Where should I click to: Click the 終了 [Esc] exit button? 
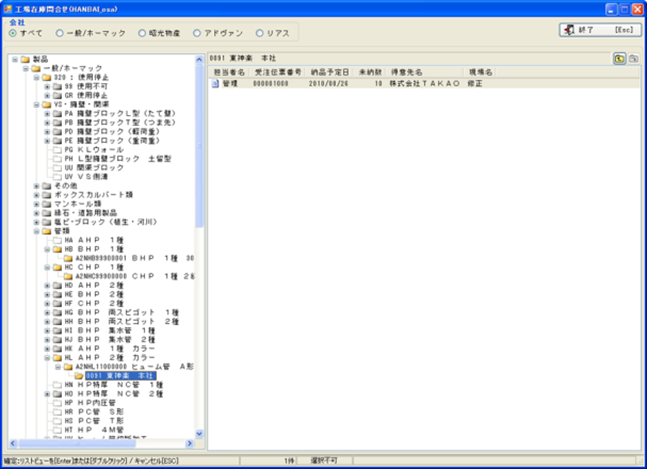[600, 30]
